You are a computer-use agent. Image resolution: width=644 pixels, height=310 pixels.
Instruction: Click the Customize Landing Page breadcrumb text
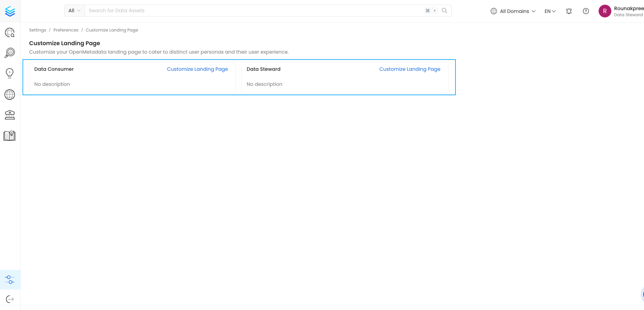112,30
